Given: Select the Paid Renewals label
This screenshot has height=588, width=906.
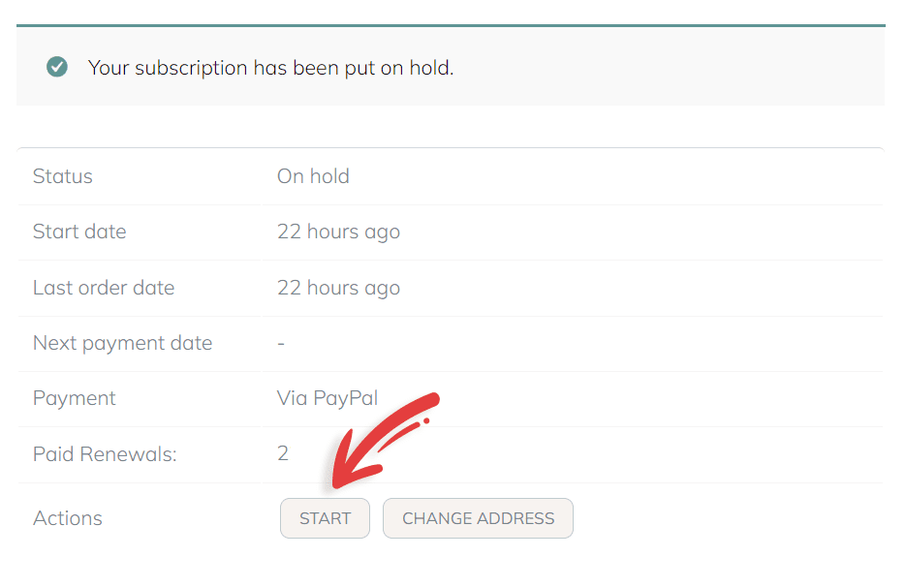Looking at the screenshot, I should (105, 453).
